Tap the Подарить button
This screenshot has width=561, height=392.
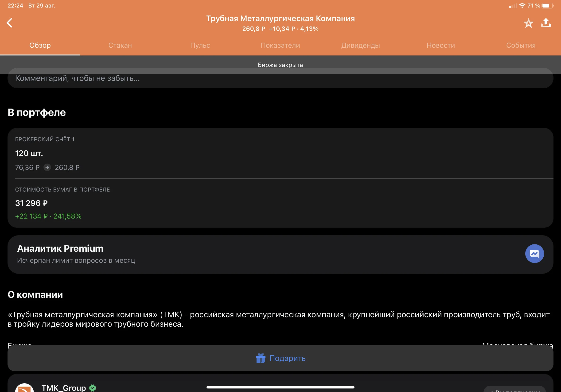click(280, 358)
